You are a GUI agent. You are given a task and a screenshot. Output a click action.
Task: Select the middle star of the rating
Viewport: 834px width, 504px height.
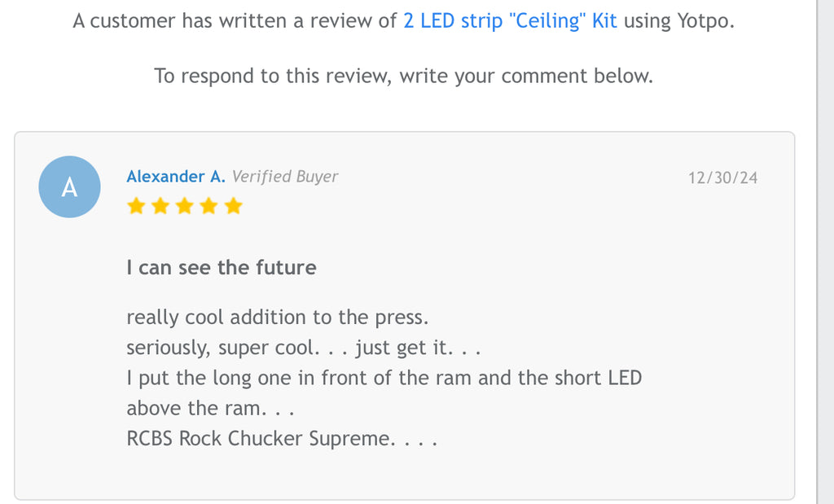click(x=185, y=206)
